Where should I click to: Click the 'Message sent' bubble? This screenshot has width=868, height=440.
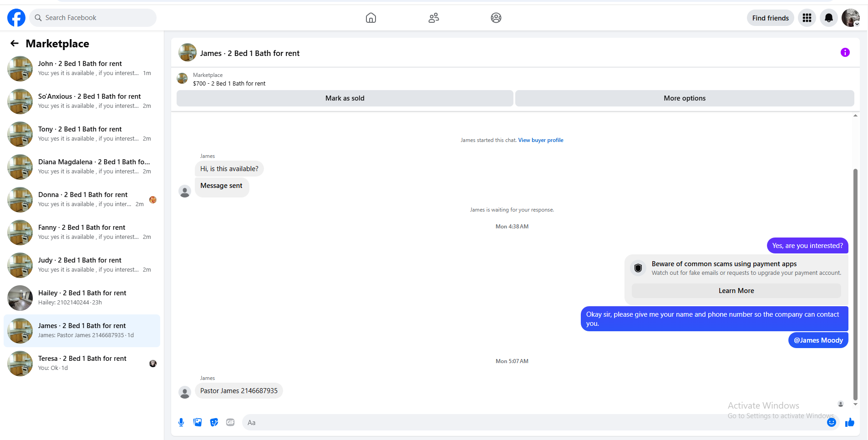coord(222,187)
